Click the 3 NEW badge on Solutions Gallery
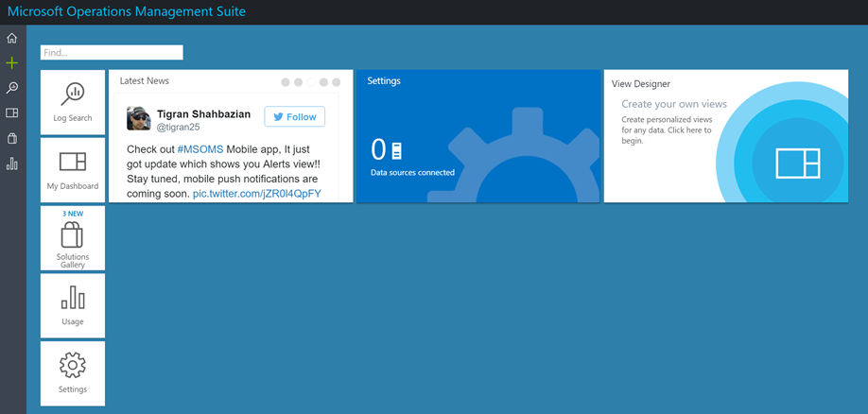Viewport: 868px width, 414px height. click(73, 214)
